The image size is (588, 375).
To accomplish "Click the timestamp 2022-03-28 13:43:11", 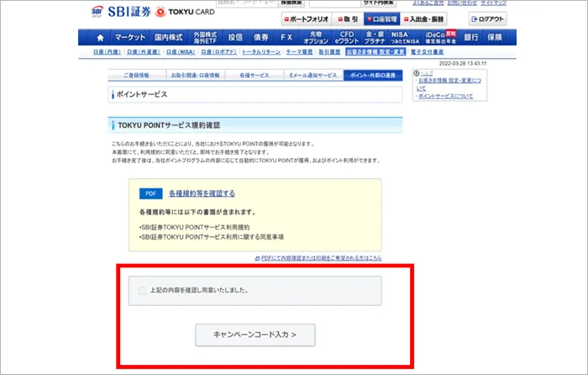I will [463, 63].
